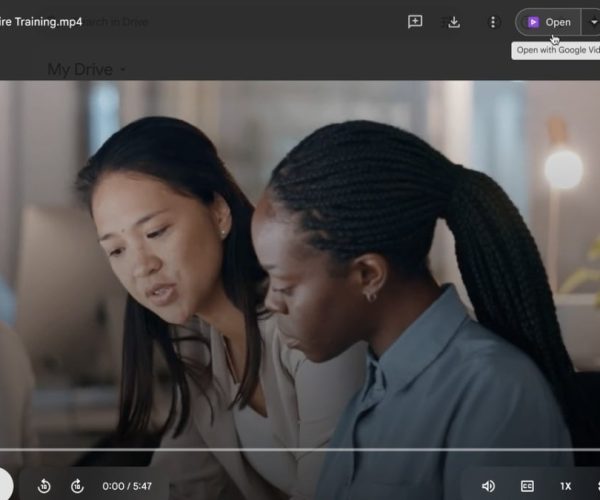Rewind the video 10 seconds

44,486
